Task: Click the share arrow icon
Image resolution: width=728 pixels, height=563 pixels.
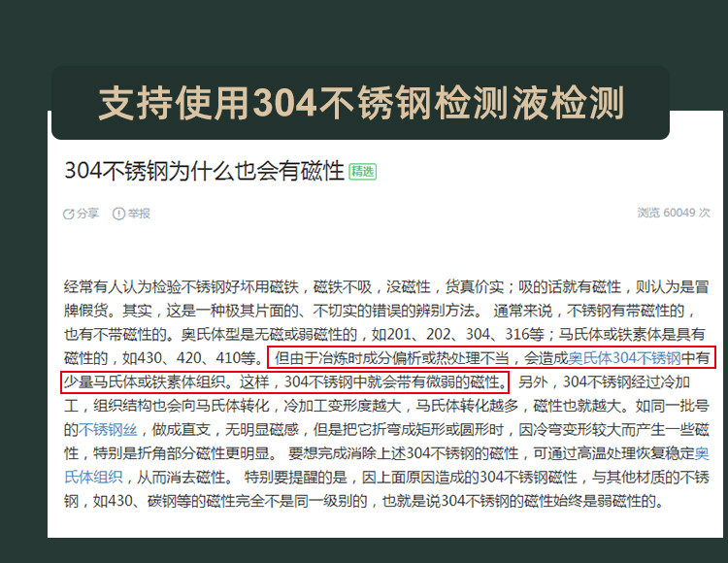Action: coord(69,214)
